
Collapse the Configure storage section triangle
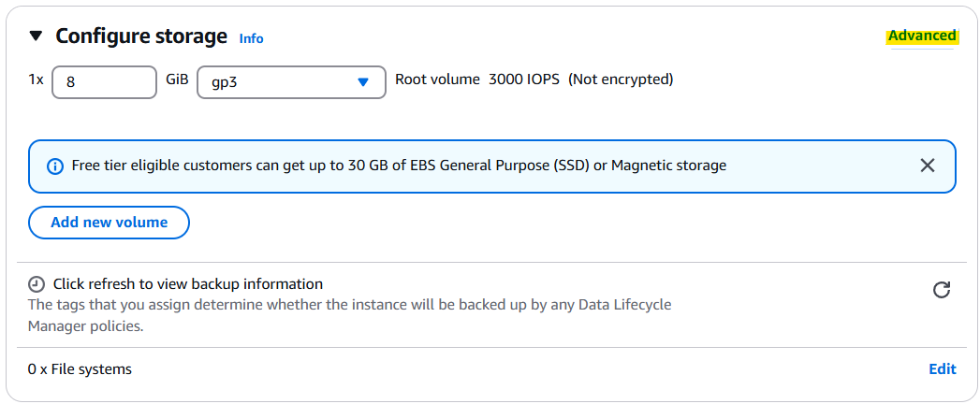36,36
